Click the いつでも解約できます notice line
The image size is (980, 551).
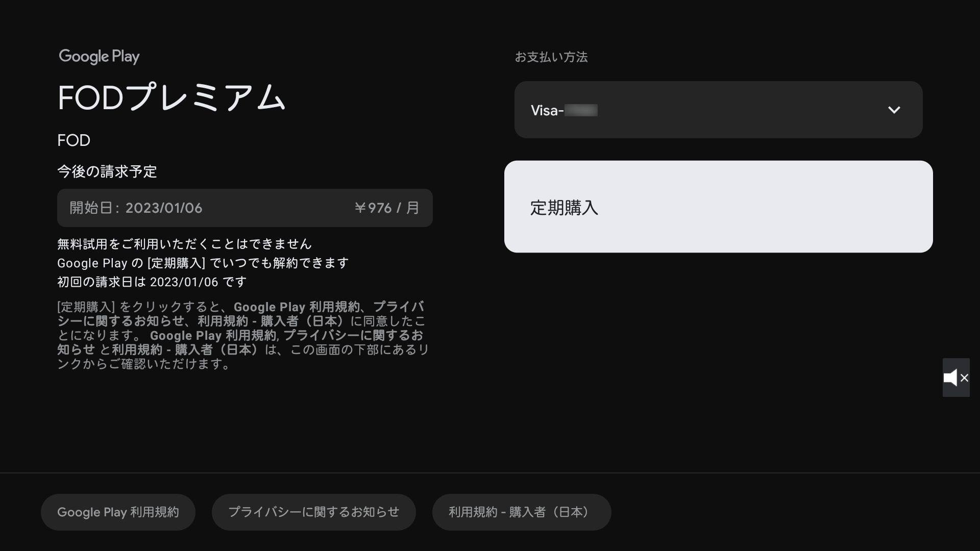tap(203, 263)
